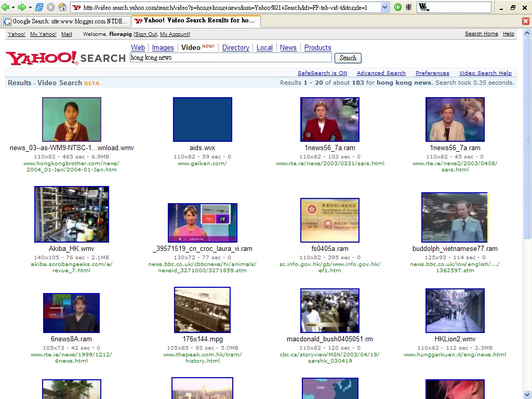
Task: Click the vertical scrollbar thumb
Action: pyautogui.click(x=527, y=138)
